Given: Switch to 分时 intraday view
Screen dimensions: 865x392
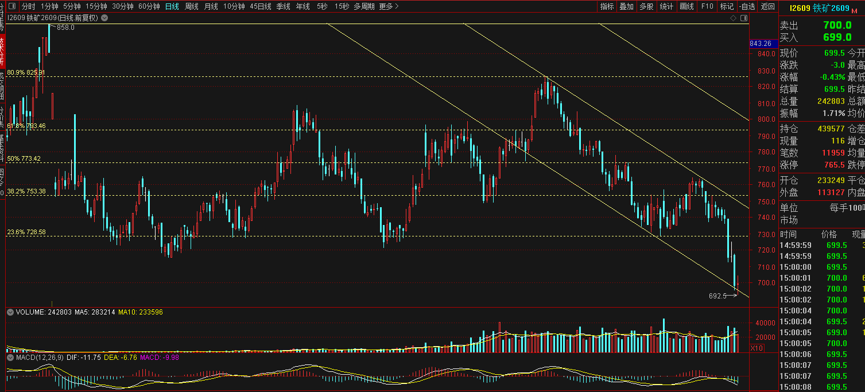Looking at the screenshot, I should (x=28, y=7).
